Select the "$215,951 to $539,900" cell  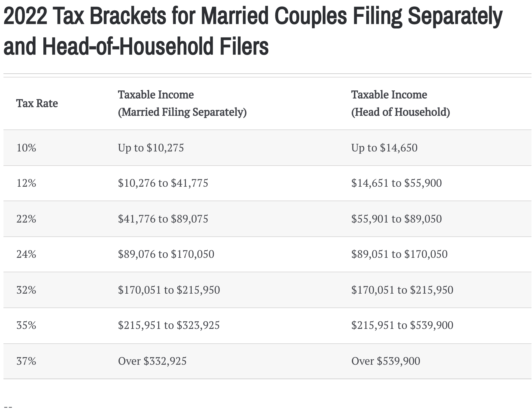pyautogui.click(x=402, y=325)
